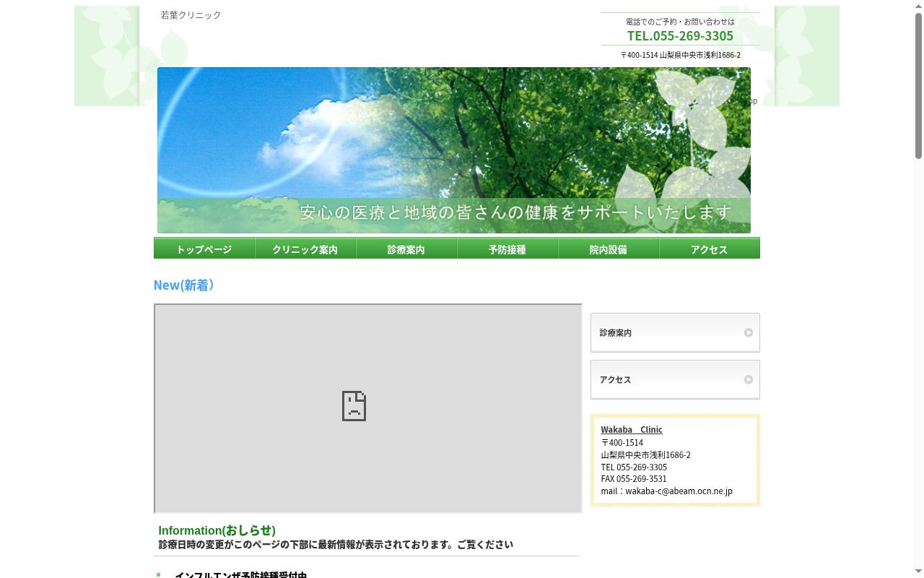This screenshot has width=924, height=578.
Task: Open the 院内設備 navigation tab
Action: point(609,249)
